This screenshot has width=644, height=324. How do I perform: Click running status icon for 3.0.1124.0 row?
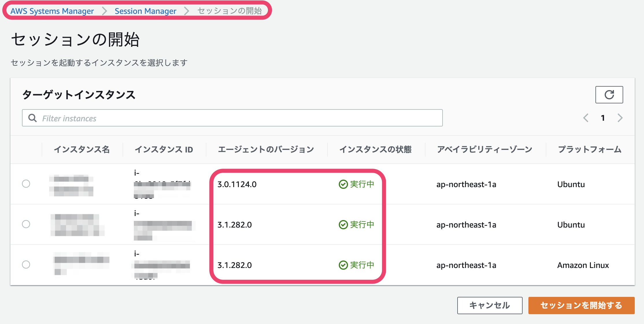click(343, 184)
